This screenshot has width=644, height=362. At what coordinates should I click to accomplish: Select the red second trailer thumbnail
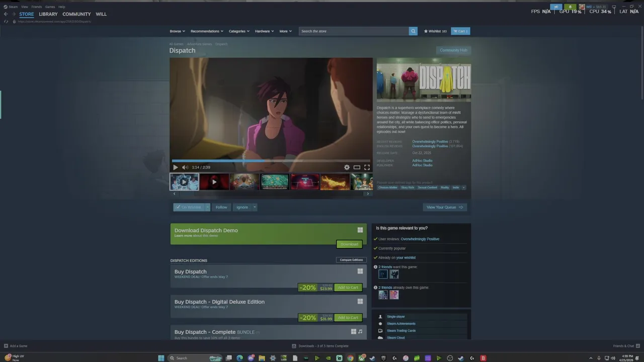[x=214, y=182]
